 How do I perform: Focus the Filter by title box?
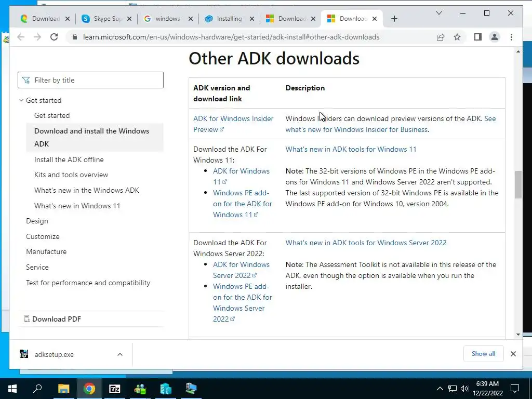coord(90,80)
